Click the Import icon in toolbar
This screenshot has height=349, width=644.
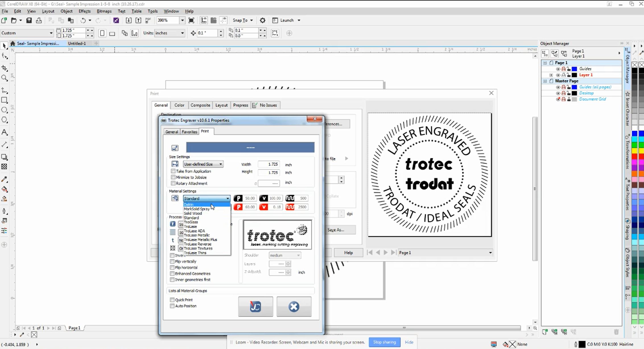pos(129,20)
